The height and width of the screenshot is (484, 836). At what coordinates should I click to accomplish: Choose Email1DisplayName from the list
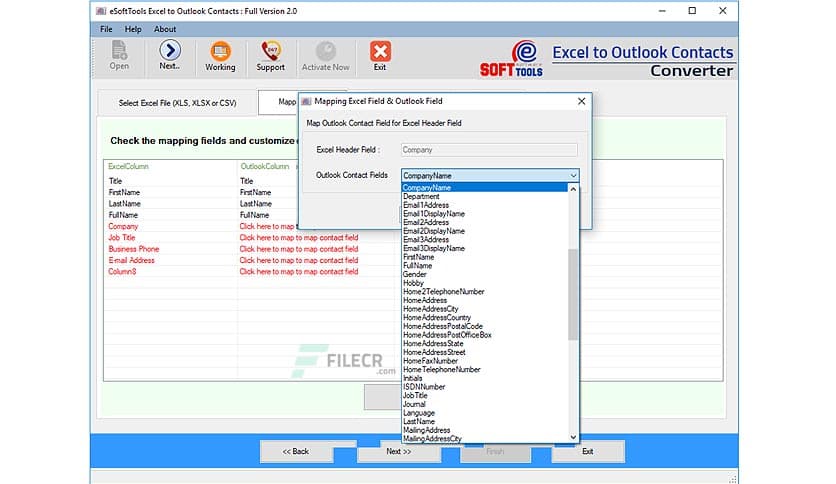coord(484,214)
